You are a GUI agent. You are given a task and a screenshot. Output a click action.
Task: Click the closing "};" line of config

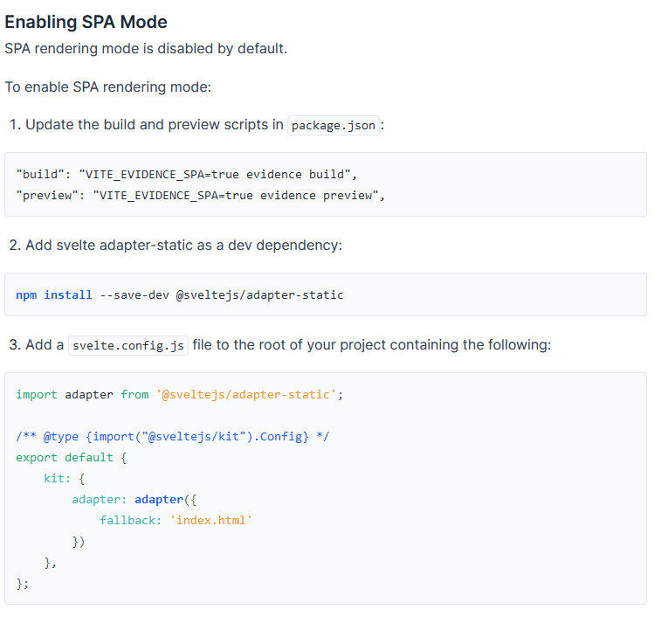[23, 583]
